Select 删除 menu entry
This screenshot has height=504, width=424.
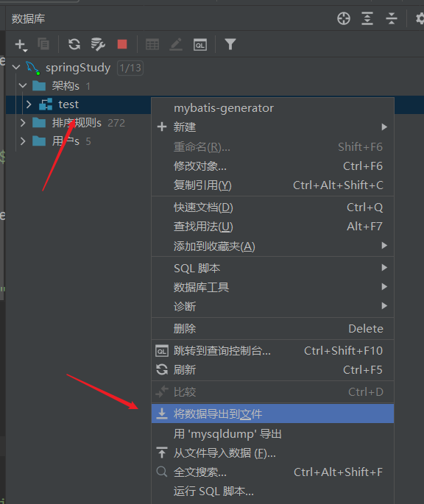pyautogui.click(x=272, y=328)
